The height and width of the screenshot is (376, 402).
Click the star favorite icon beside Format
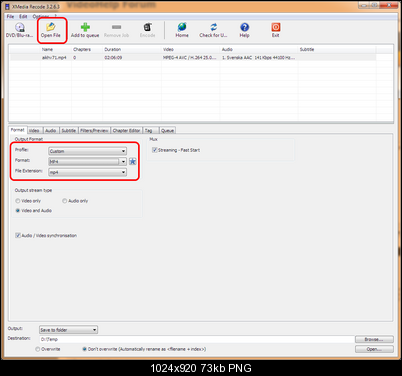point(133,162)
